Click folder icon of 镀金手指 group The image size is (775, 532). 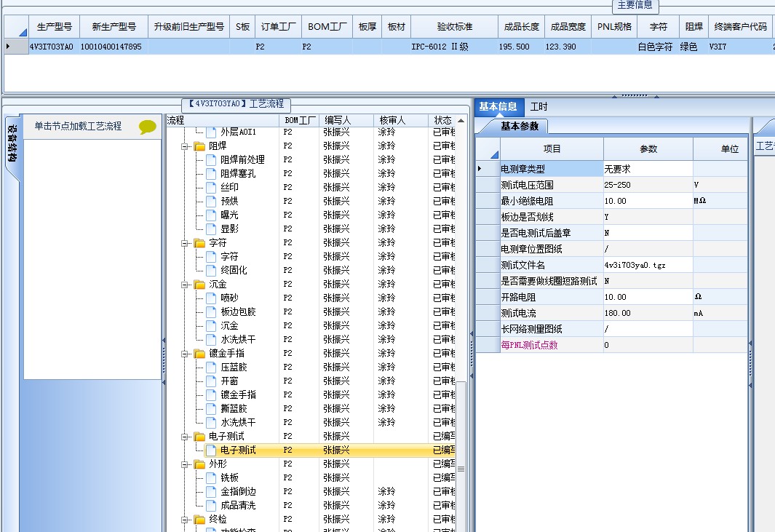[x=199, y=354]
